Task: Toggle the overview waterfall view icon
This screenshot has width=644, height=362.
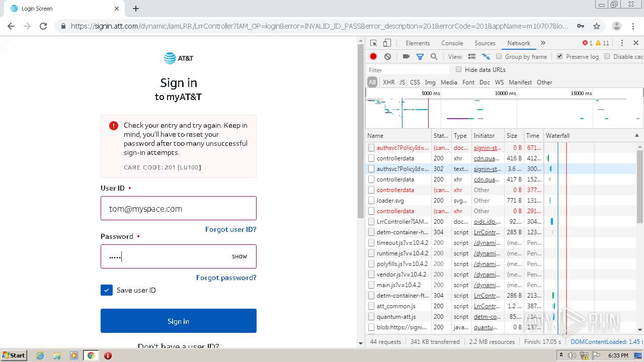Action: pos(486,57)
